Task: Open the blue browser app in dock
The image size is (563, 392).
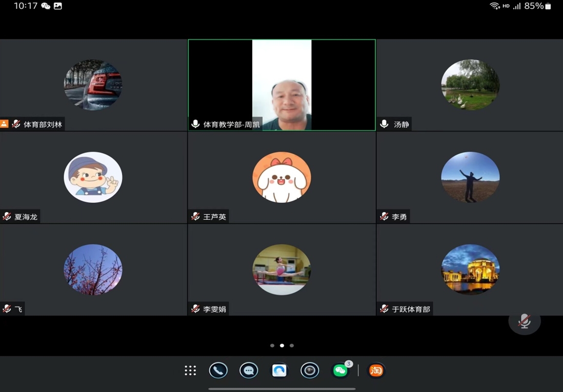Action: (x=279, y=370)
